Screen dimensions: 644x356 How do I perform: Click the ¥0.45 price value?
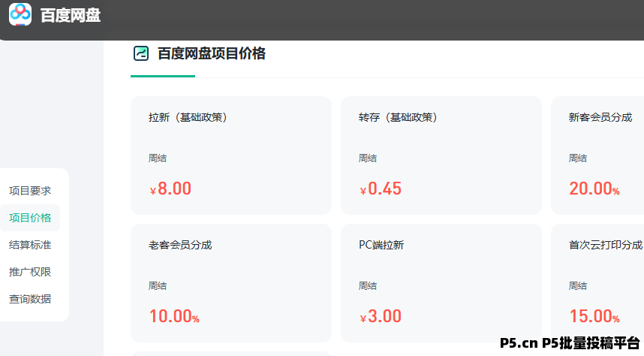click(381, 189)
